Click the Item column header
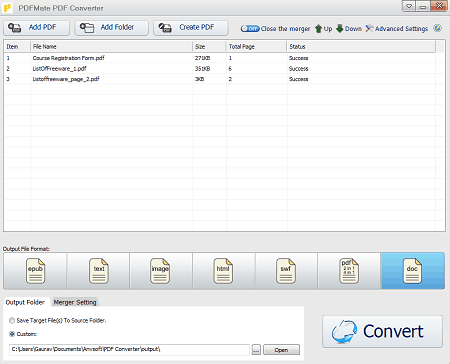Screen dimensions: 450x364 pyautogui.click(x=17, y=47)
